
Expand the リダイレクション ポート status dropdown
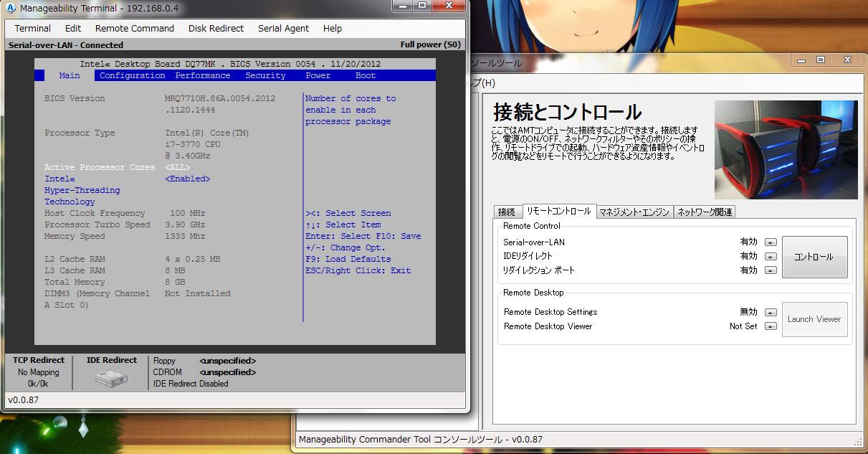771,270
